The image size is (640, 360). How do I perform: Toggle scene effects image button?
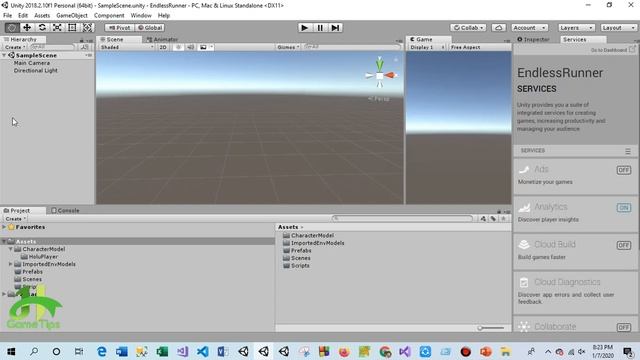point(203,47)
